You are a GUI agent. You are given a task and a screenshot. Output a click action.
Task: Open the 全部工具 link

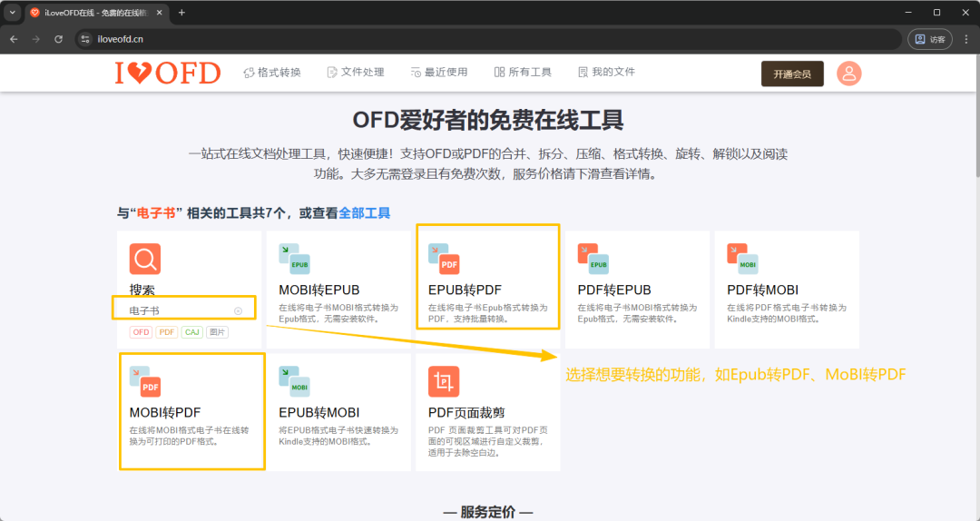[x=365, y=213]
